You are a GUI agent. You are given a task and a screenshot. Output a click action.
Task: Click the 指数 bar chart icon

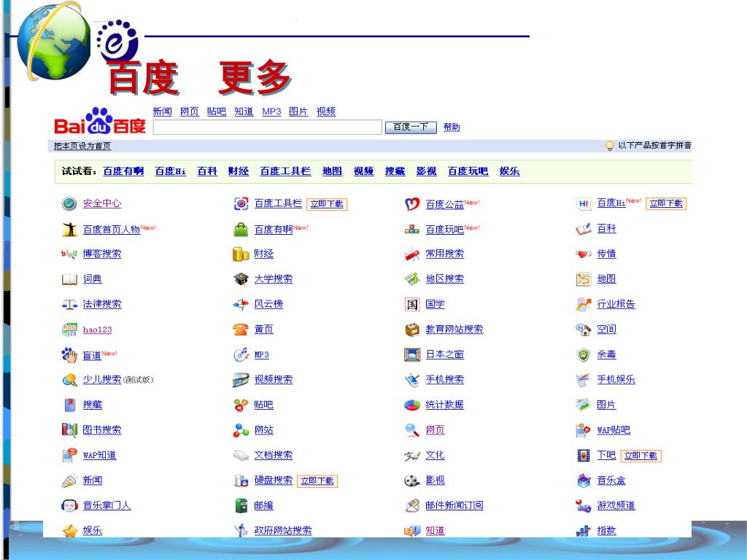[x=584, y=531]
